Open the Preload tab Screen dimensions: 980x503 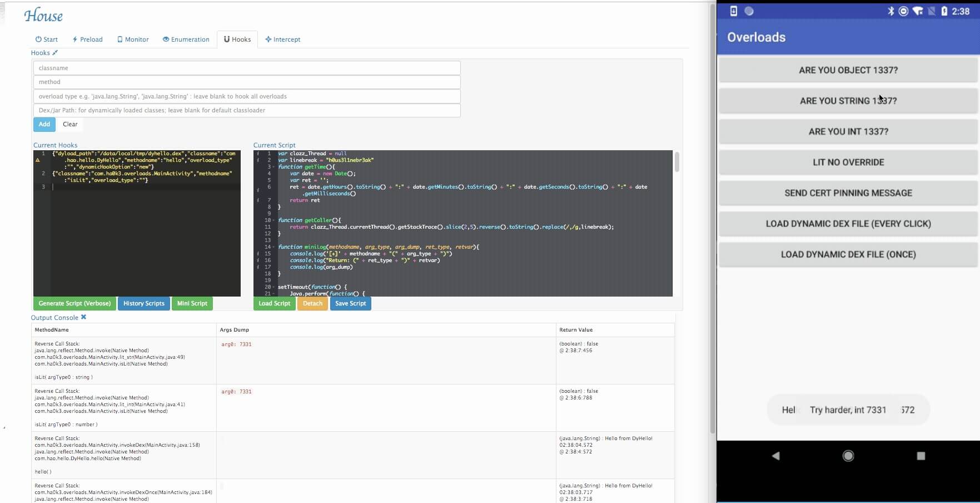88,40
